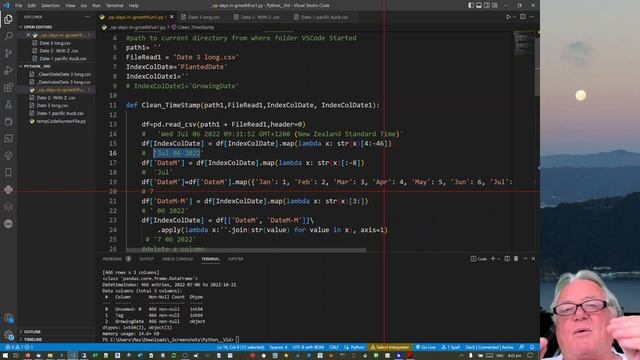Open run options dropdown next to play button
640x360 pixels.
(514, 17)
